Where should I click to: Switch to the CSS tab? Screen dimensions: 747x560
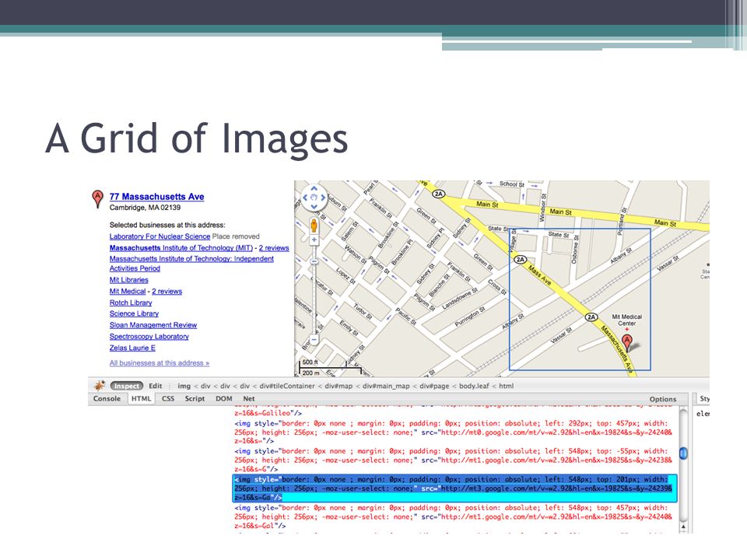pos(168,398)
